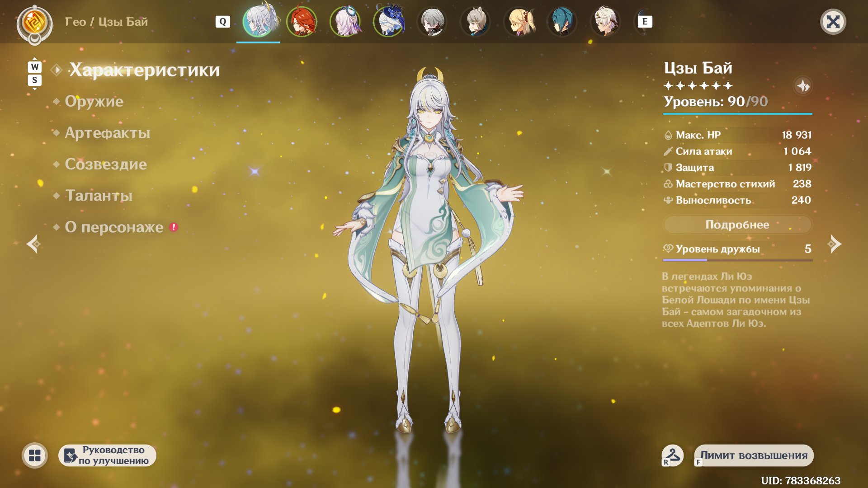
Task: Go to next character with right arrow
Action: [835, 244]
